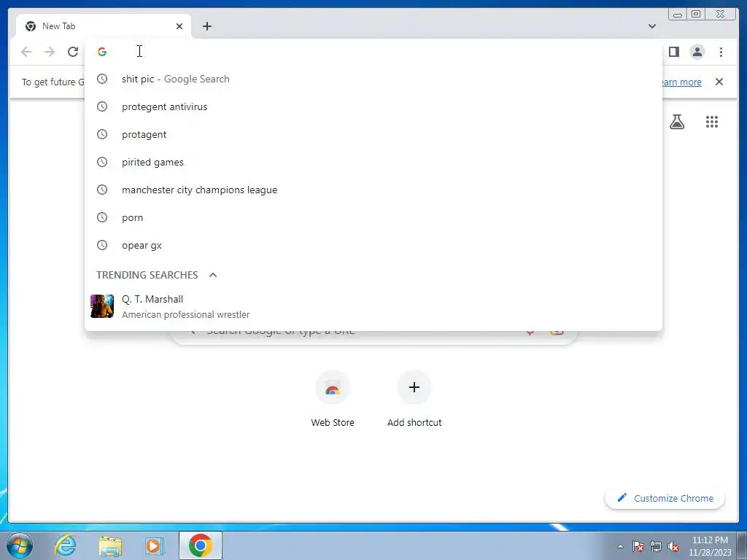Open the Google apps grid icon
747x560 pixels.
click(712, 122)
